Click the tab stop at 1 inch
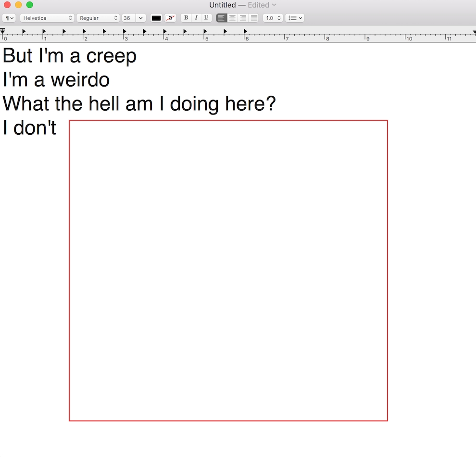476x457 pixels. (x=44, y=31)
